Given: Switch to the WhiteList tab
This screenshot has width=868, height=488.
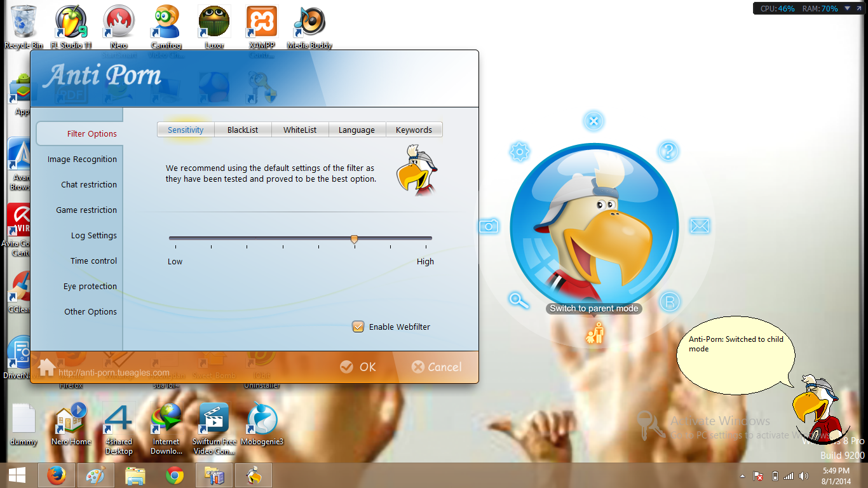Looking at the screenshot, I should coord(300,130).
